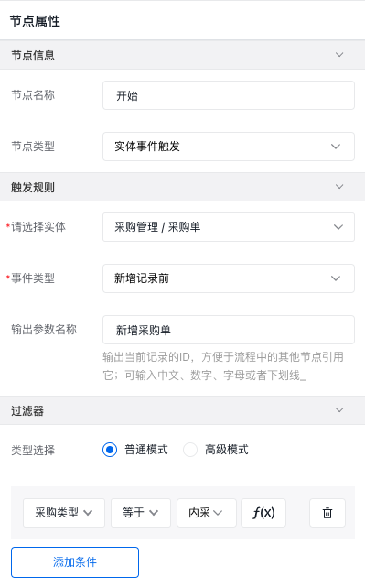This screenshot has width=365, height=588.
Task: Open the 事件类型 dropdown
Action: (x=229, y=278)
